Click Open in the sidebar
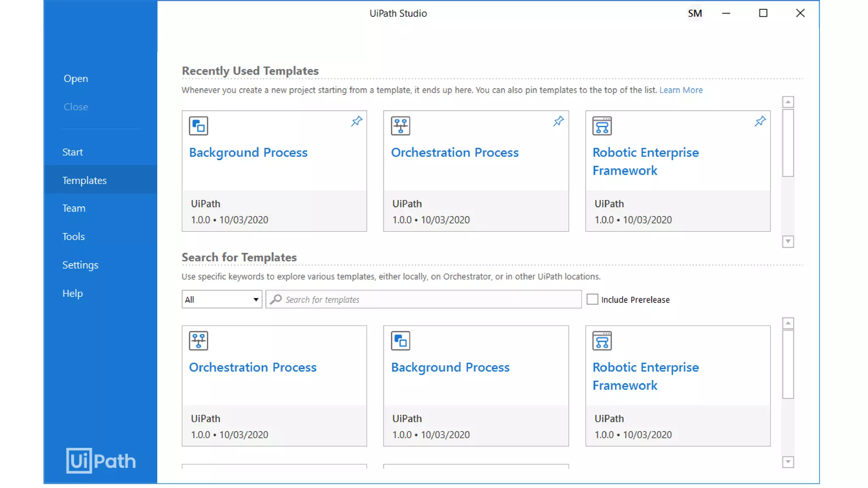The height and width of the screenshot is (488, 868). 76,78
